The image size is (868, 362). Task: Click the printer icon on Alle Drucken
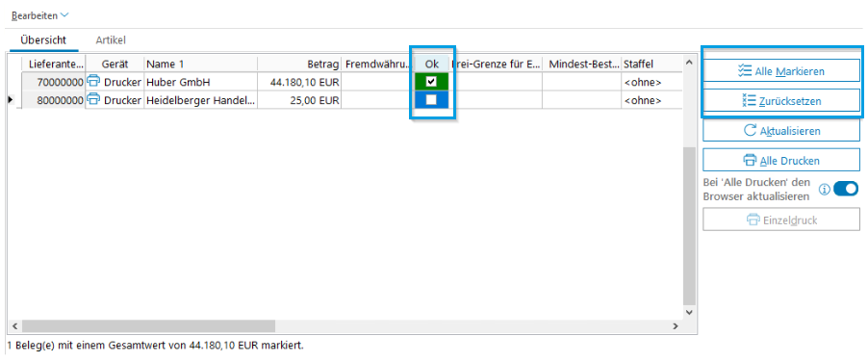point(750,161)
